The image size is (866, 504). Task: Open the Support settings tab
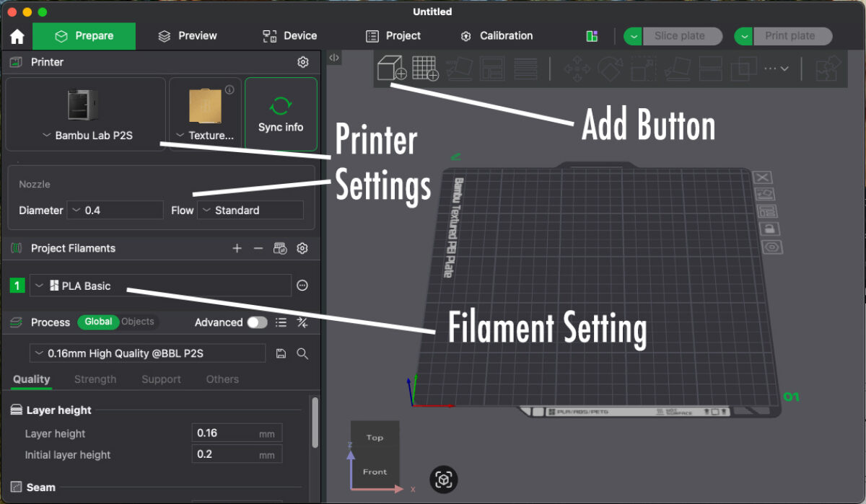161,379
